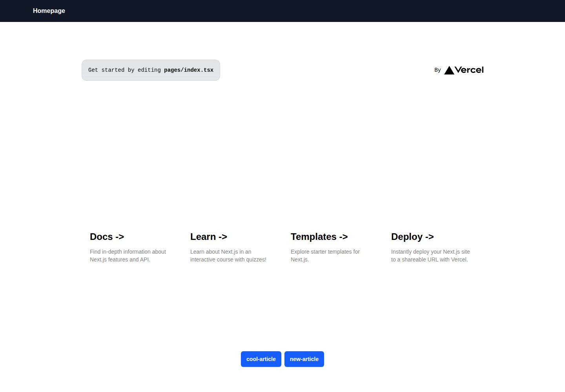Click the cool-article button
This screenshot has width=565, height=392.
point(261,359)
